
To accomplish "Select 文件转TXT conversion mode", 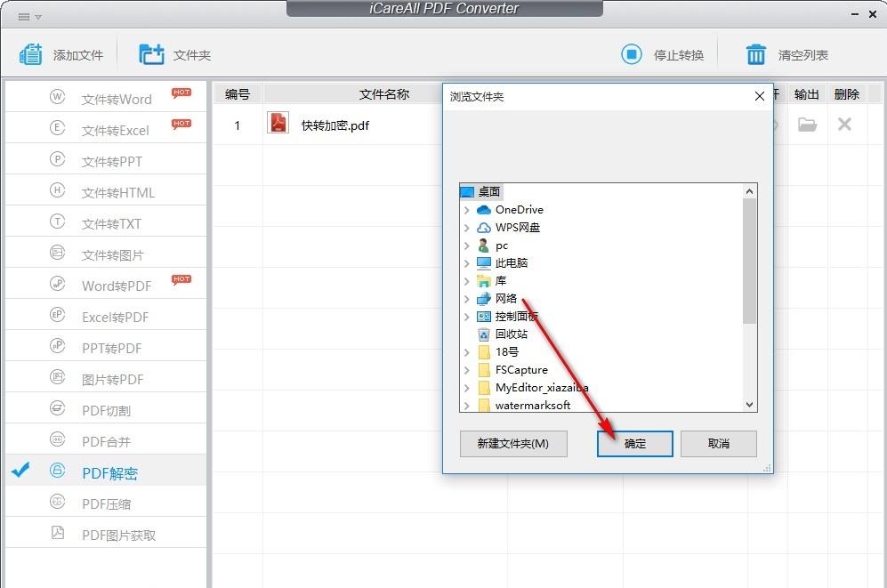I will coord(106,222).
